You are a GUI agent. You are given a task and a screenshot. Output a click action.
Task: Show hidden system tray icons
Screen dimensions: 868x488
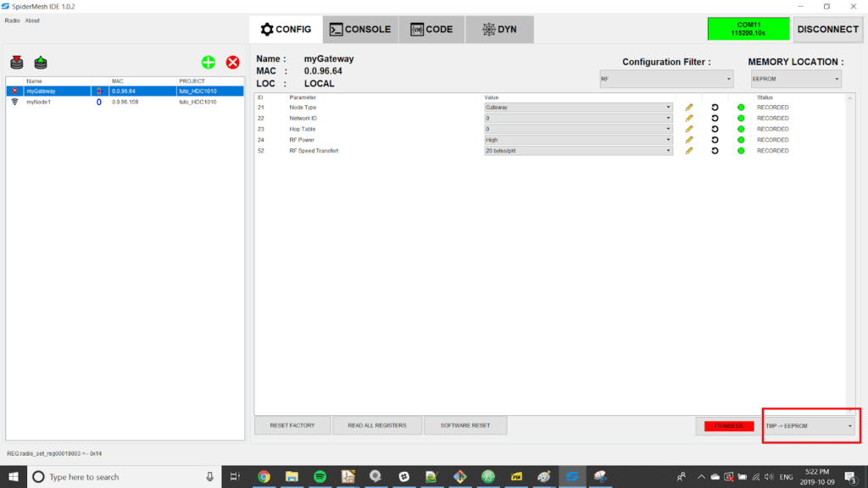(x=701, y=477)
